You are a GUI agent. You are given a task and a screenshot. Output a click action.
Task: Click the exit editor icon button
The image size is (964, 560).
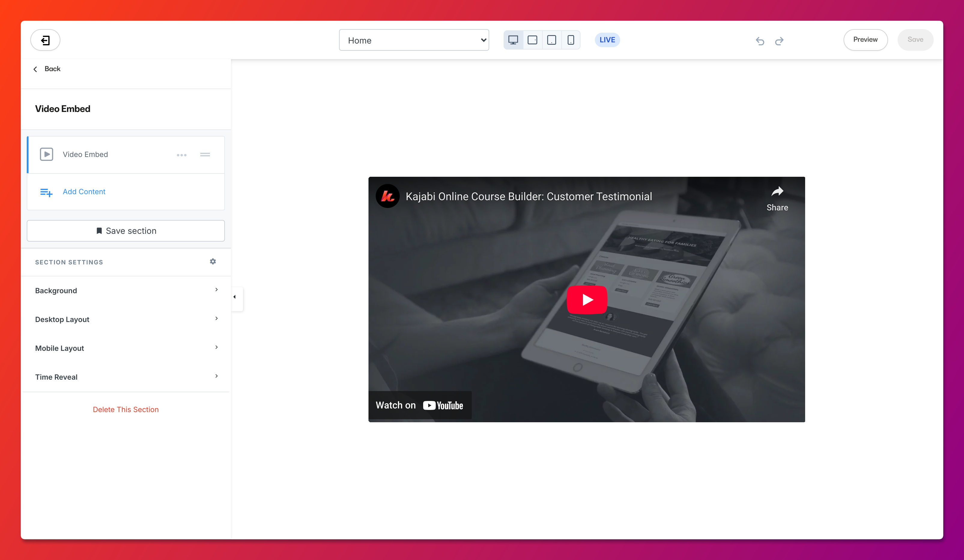coord(45,40)
